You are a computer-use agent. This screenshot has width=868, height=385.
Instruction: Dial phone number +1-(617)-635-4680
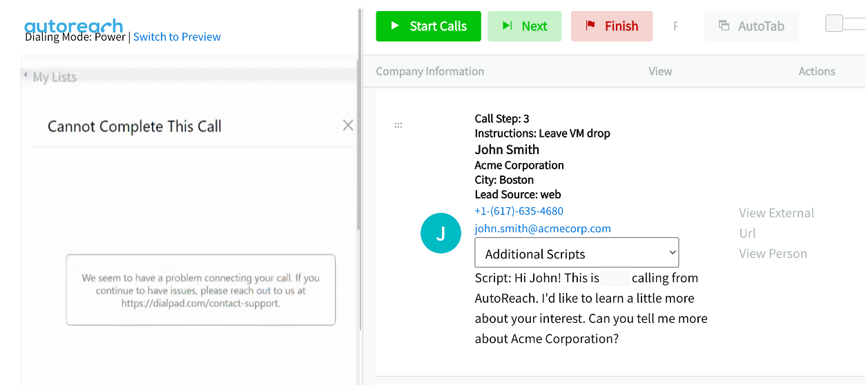519,211
